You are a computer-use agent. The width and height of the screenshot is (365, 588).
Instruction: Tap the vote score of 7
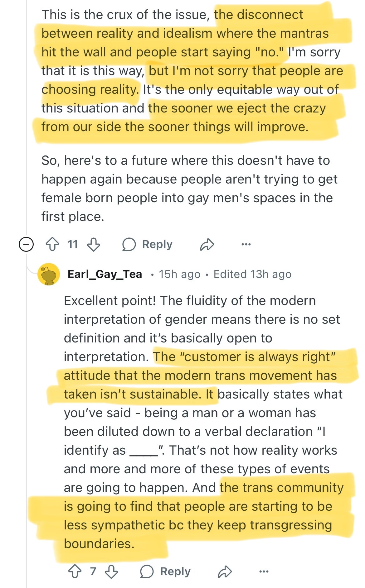(93, 571)
